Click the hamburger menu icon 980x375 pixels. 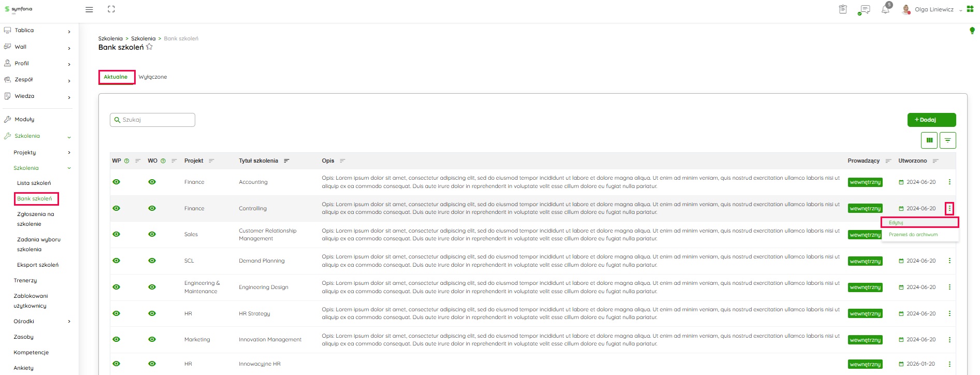tap(89, 9)
